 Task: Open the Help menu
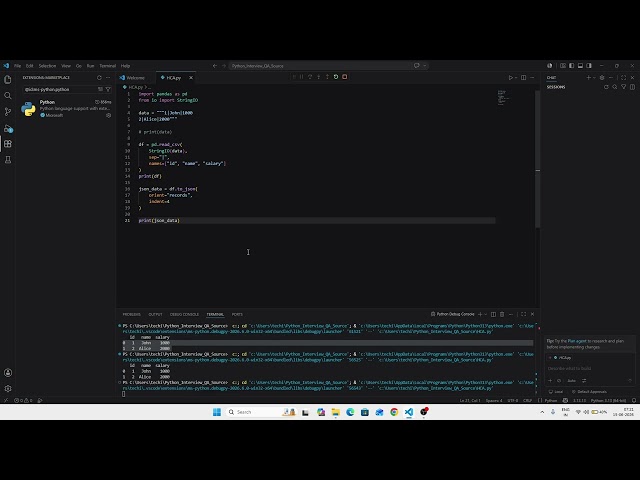(x=125, y=66)
